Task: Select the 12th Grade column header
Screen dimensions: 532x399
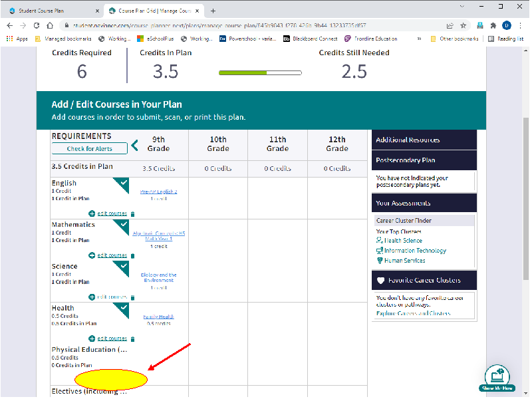Action: [337, 144]
